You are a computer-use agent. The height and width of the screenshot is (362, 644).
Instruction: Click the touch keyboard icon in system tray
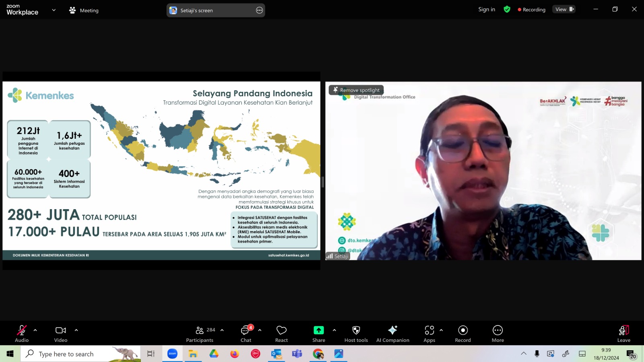582,354
